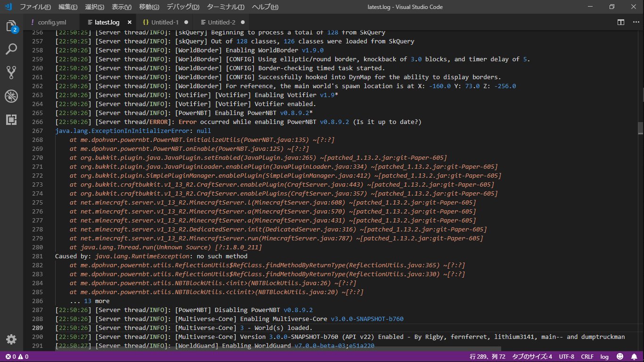Click the WorldBorder v1.9.0 version text
This screenshot has height=362, width=644.
(x=313, y=50)
